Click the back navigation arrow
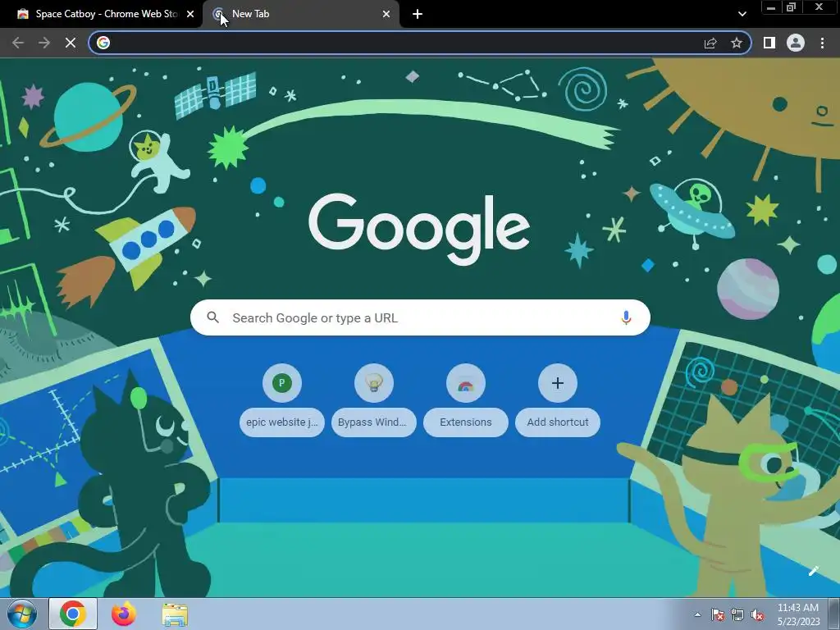Image resolution: width=840 pixels, height=630 pixels. (18, 43)
